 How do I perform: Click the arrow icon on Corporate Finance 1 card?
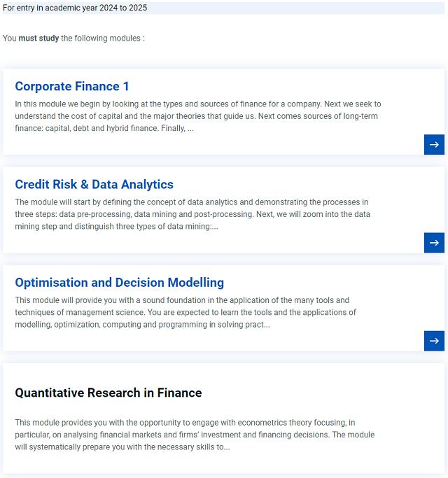tap(434, 144)
